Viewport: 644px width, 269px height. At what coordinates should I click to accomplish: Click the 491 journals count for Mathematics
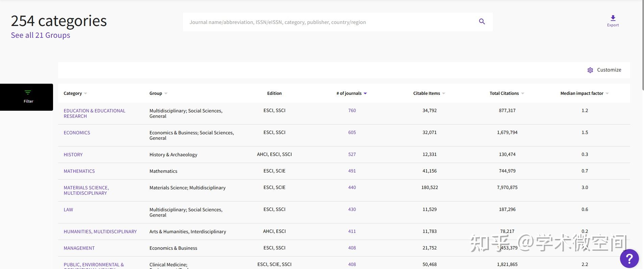pos(352,171)
